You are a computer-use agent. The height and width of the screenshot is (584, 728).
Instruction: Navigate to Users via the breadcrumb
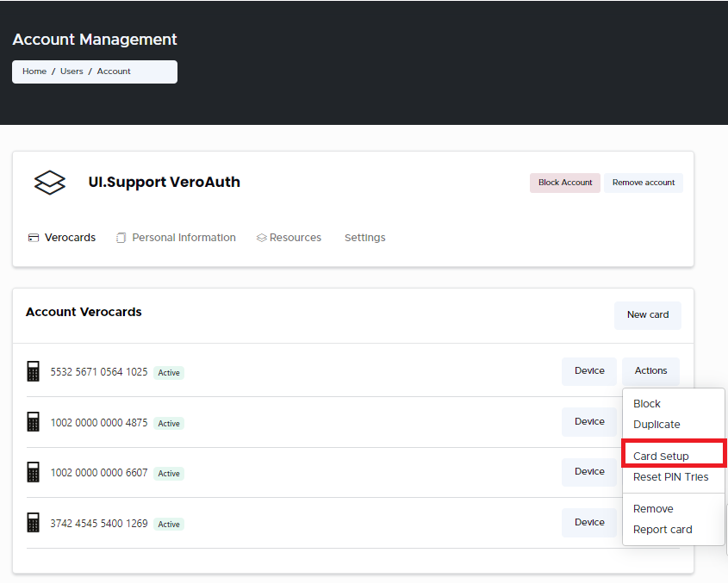tap(72, 71)
